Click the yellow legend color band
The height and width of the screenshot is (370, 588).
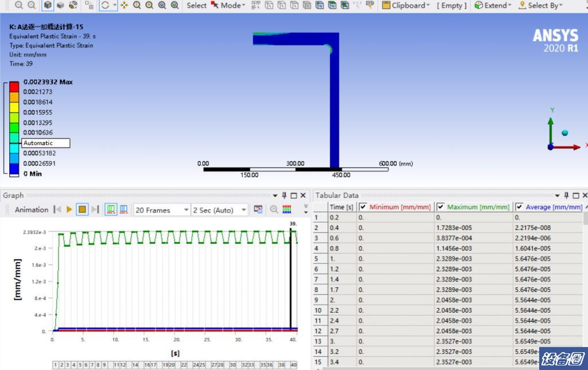(x=14, y=107)
